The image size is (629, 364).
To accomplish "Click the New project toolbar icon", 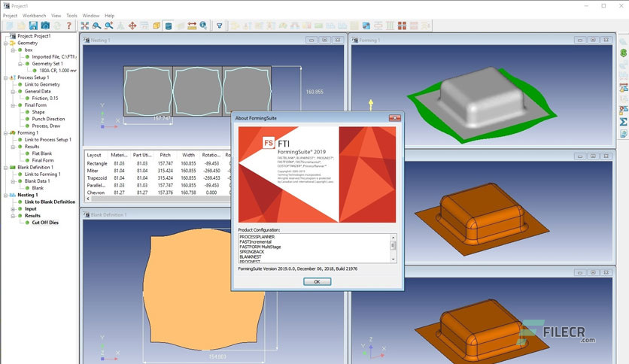I will pos(10,26).
